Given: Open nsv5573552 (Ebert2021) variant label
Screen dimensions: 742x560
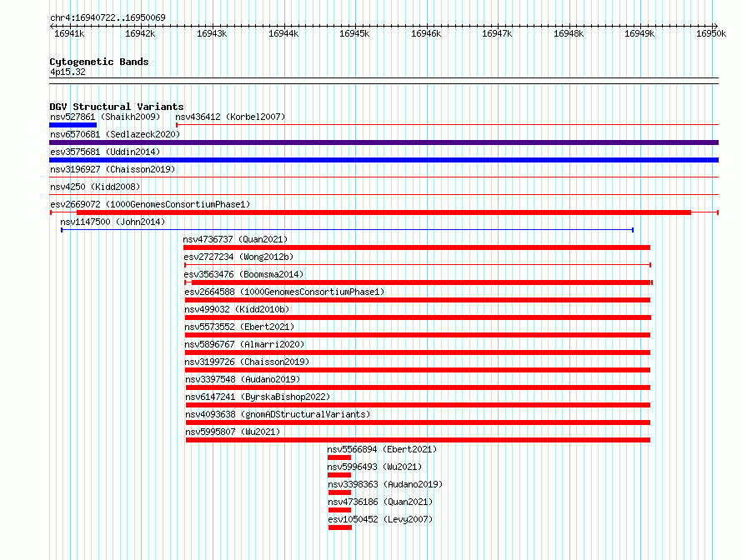Looking at the screenshot, I should tap(239, 327).
